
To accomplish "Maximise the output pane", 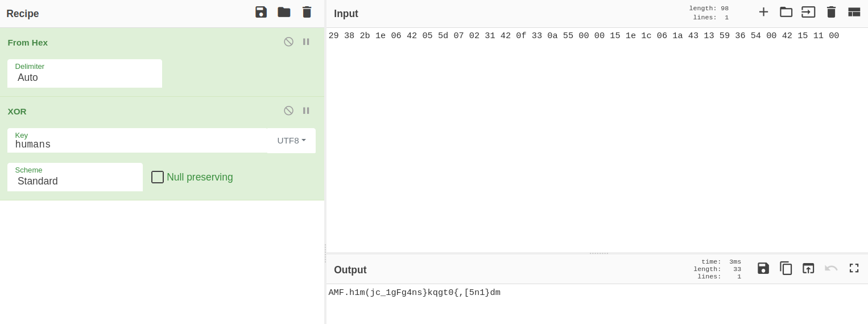I will click(854, 268).
